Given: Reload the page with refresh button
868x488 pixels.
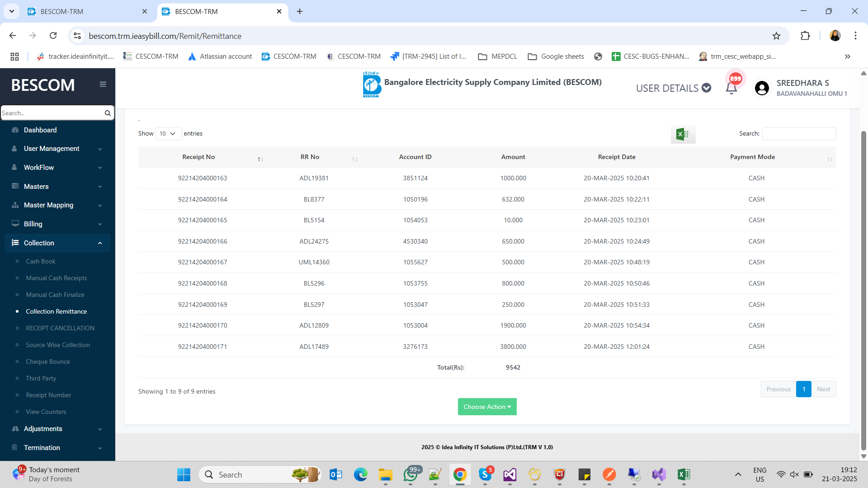Looking at the screenshot, I should click(x=53, y=36).
